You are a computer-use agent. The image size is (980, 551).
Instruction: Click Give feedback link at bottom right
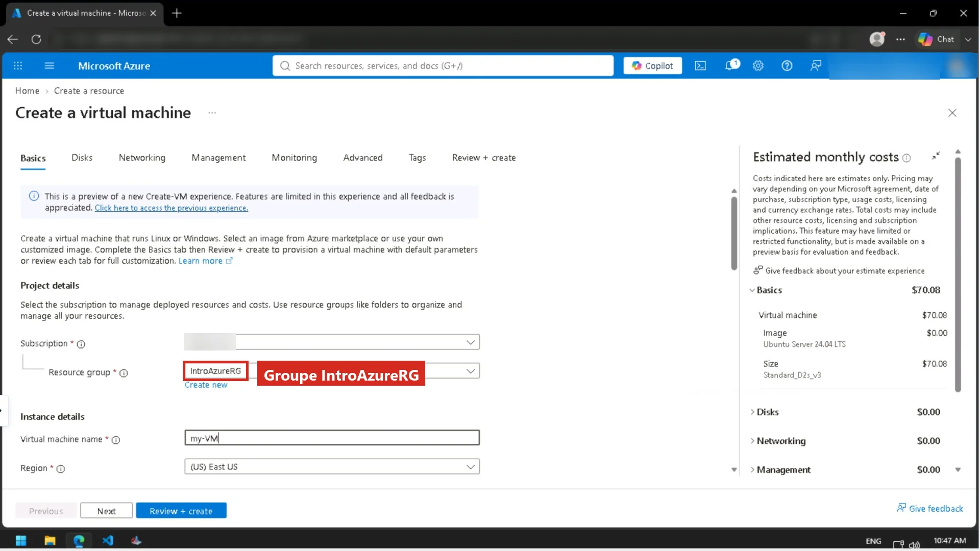[930, 509]
